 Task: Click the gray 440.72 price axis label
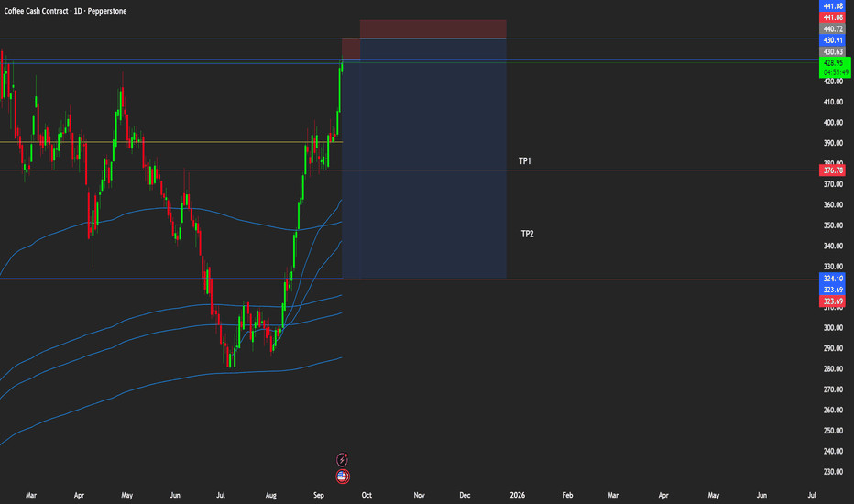click(x=833, y=29)
